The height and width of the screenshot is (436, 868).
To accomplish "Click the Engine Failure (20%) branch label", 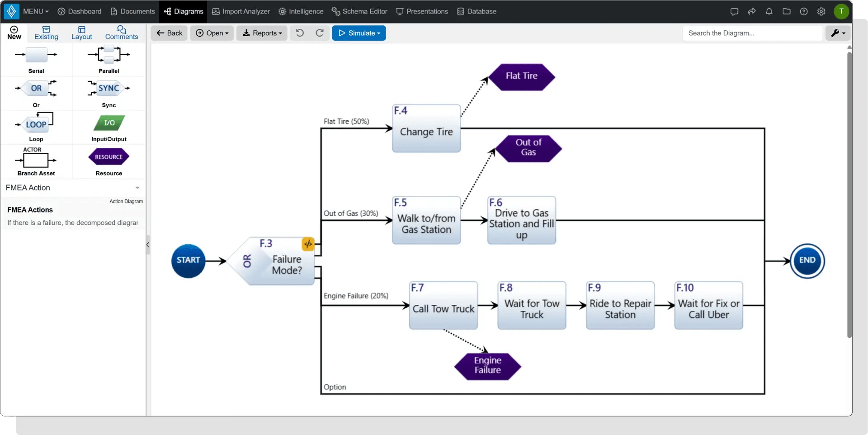I will coord(356,296).
